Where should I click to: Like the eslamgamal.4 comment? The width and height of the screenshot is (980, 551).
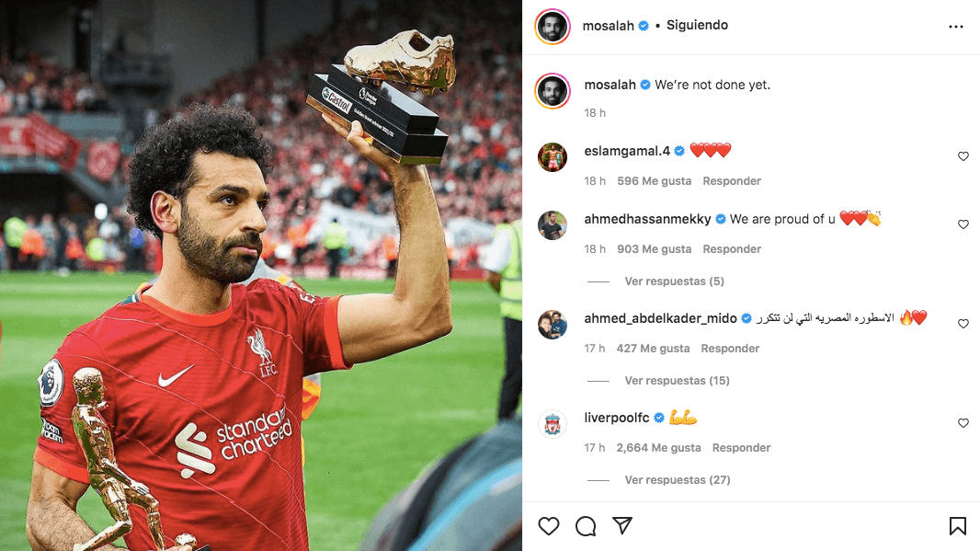963,156
